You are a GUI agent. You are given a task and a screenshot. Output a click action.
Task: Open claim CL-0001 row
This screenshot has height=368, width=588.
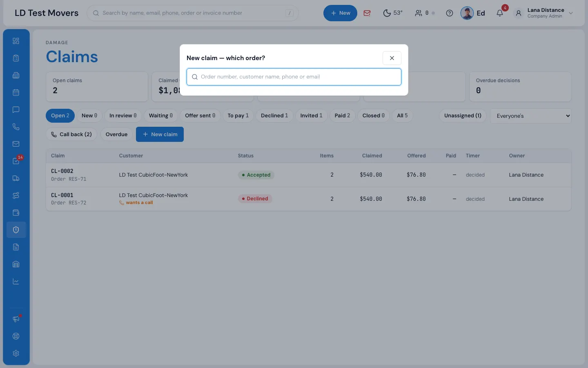(x=309, y=199)
